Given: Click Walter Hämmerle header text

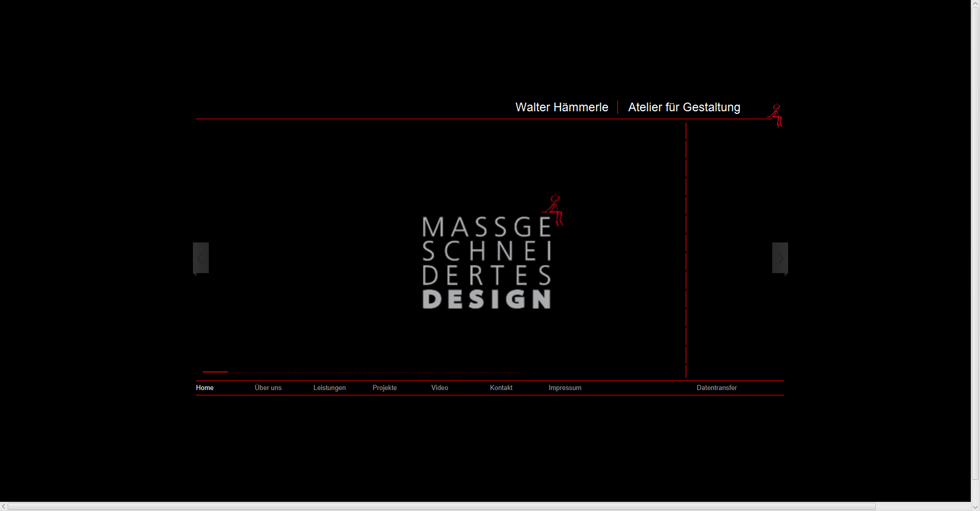Looking at the screenshot, I should [561, 107].
